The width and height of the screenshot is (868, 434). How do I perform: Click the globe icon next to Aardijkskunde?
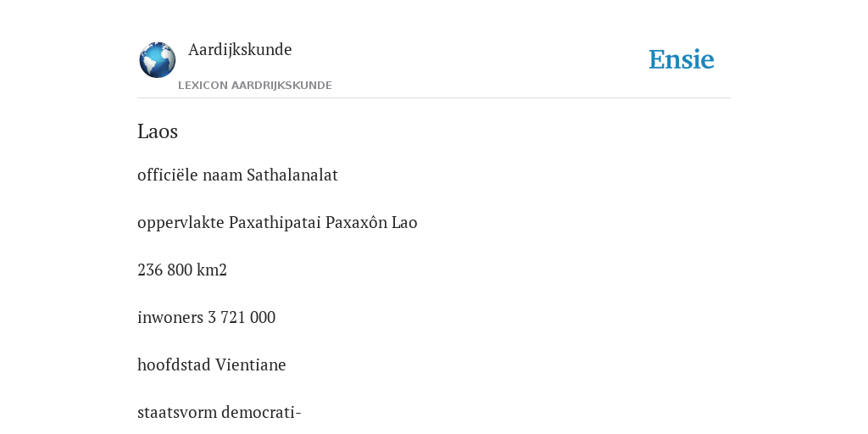click(x=157, y=60)
